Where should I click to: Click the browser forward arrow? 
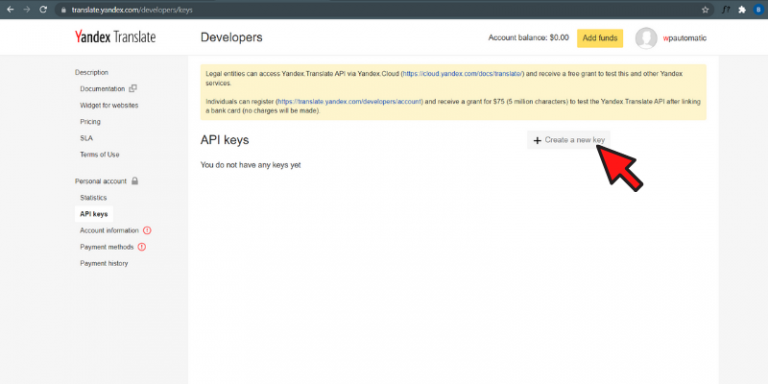[x=26, y=9]
